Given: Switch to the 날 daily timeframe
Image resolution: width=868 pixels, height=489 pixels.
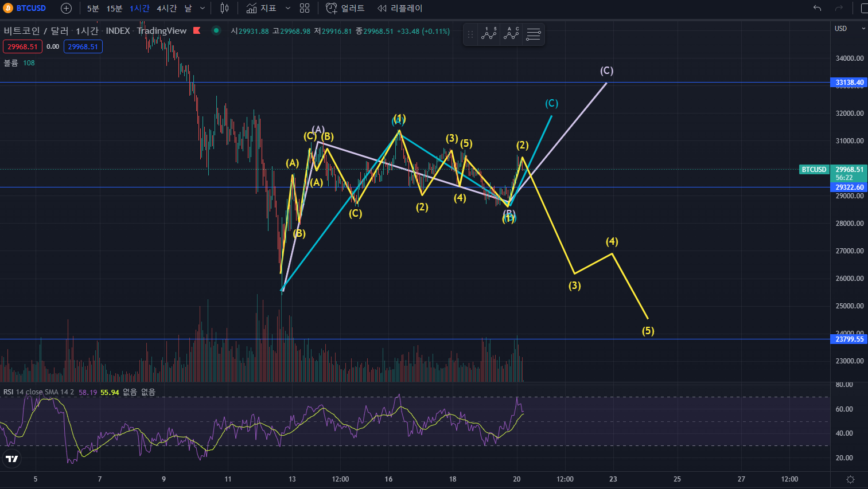Looking at the screenshot, I should pos(188,8).
